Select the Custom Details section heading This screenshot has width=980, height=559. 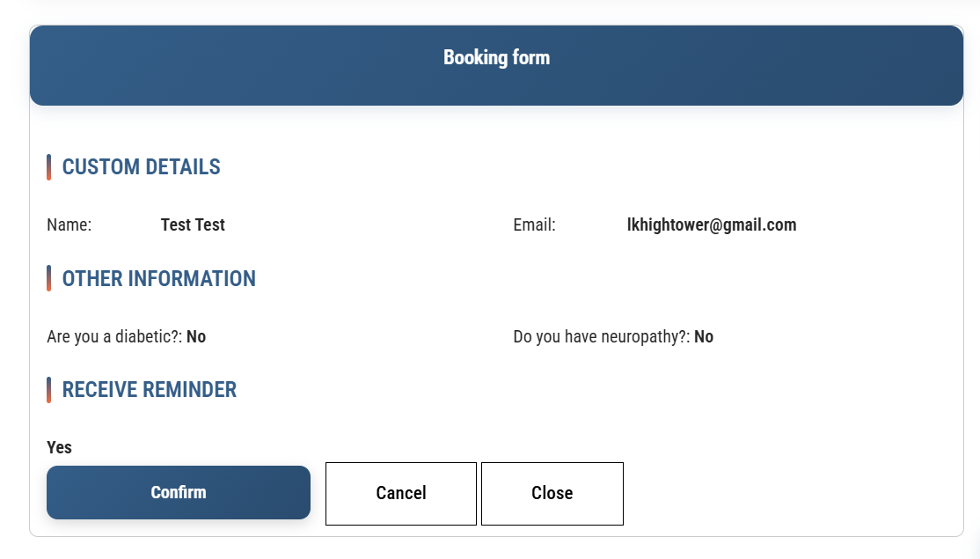click(x=141, y=167)
